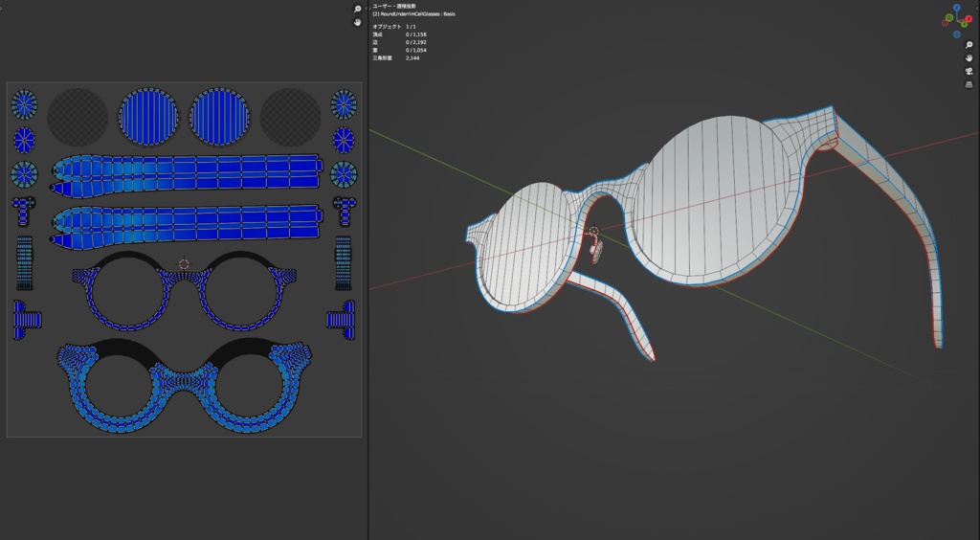The image size is (980, 540).
Task: Click the 3D cursor near the glasses bridge
Action: pos(593,232)
